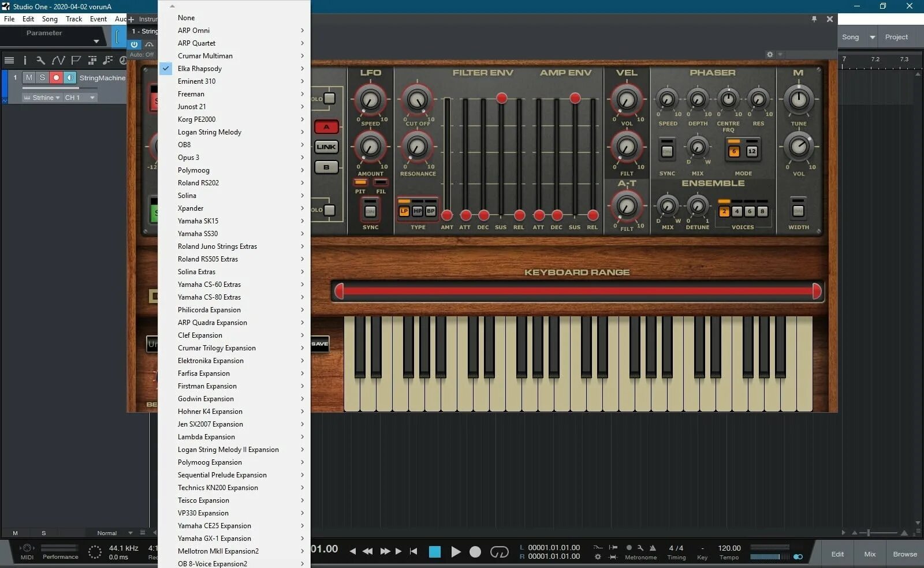924x568 pixels.
Task: Expand the Polymoog submenu arrow
Action: (x=302, y=170)
